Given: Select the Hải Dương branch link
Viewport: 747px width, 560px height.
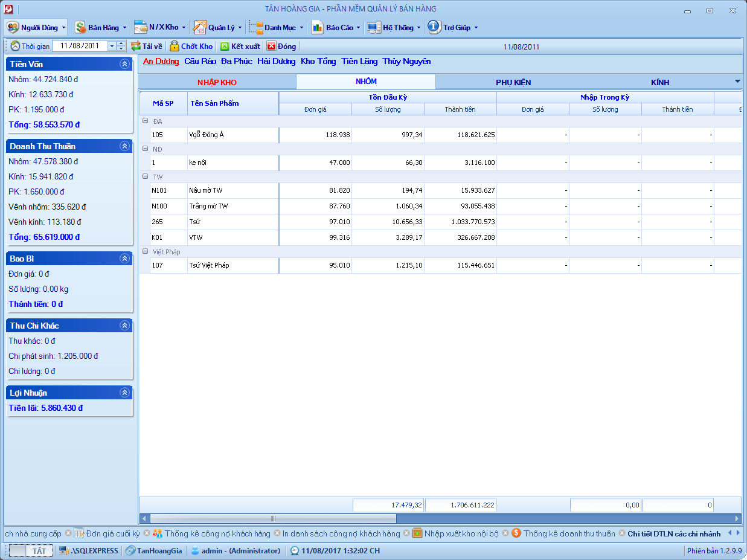Looking at the screenshot, I should click(276, 62).
